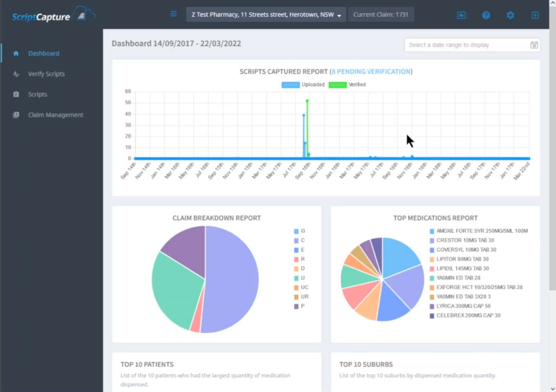Open Claim Management in sidebar
556x392 pixels.
55,115
